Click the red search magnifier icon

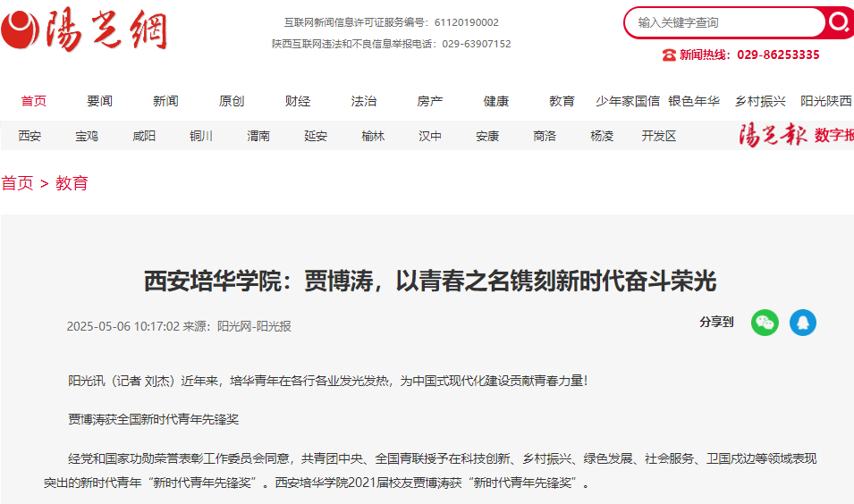click(838, 22)
